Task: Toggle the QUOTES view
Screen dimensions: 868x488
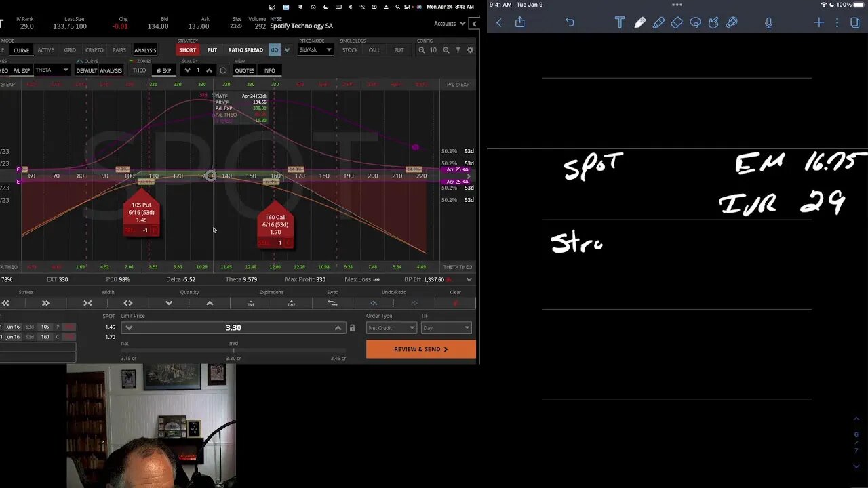Action: 245,70
